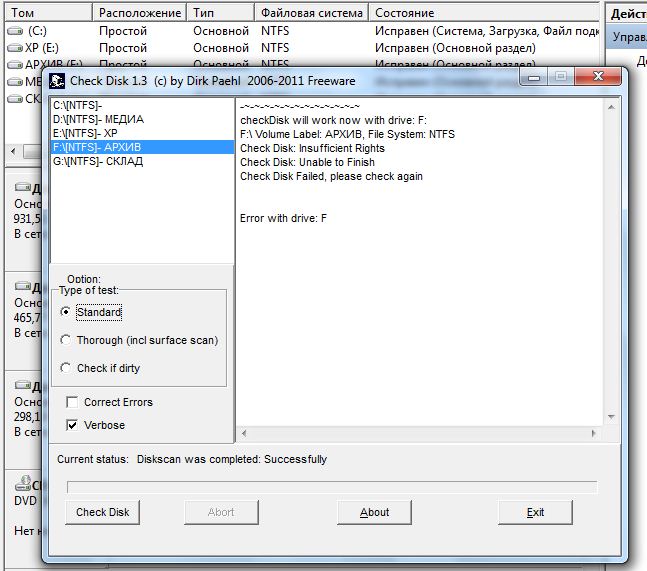647x571 pixels.
Task: Click the drive icon beside XP (E:) volume
Action: coord(16,48)
